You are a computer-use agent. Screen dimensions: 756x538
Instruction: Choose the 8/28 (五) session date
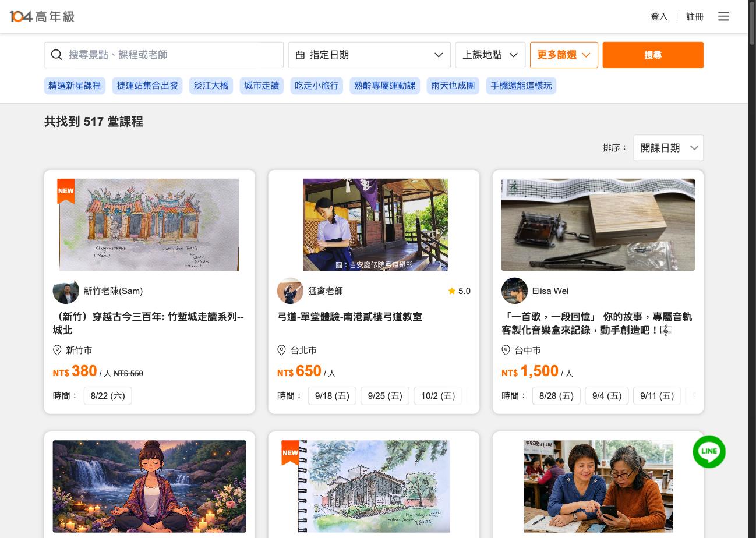click(x=556, y=396)
